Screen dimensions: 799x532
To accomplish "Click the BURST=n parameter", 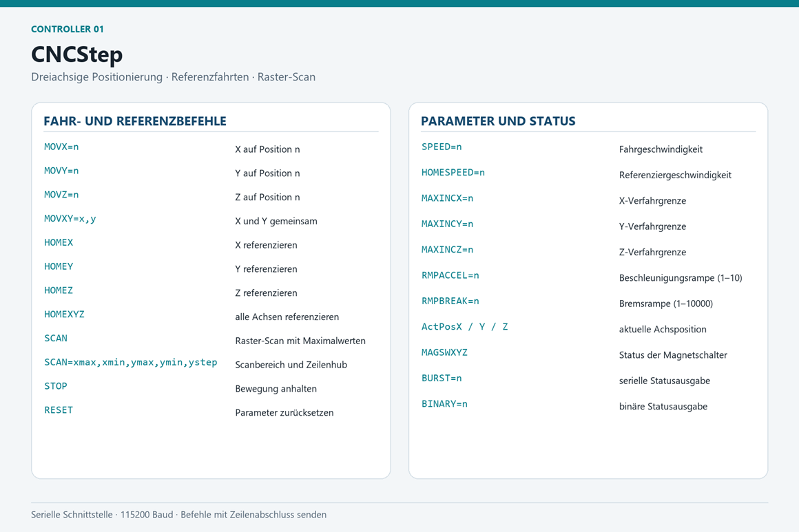I will (x=442, y=379).
